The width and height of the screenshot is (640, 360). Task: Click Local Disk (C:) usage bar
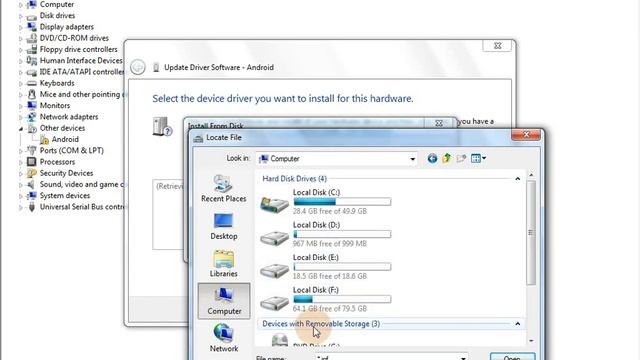(x=342, y=202)
